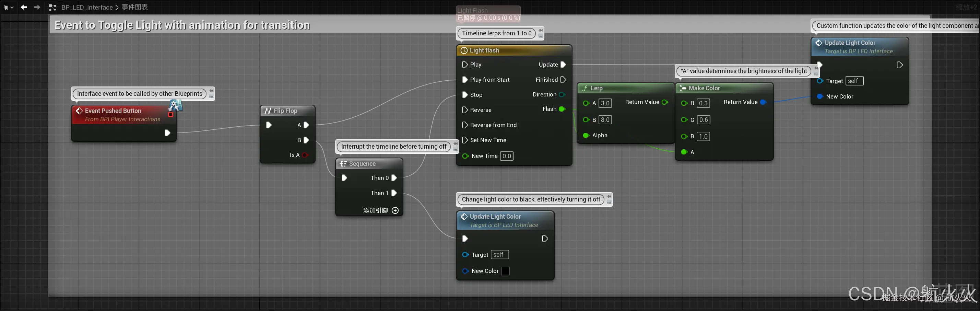Click the green 'New Time' float pin
Screen dimensions: 980x311
[465, 156]
